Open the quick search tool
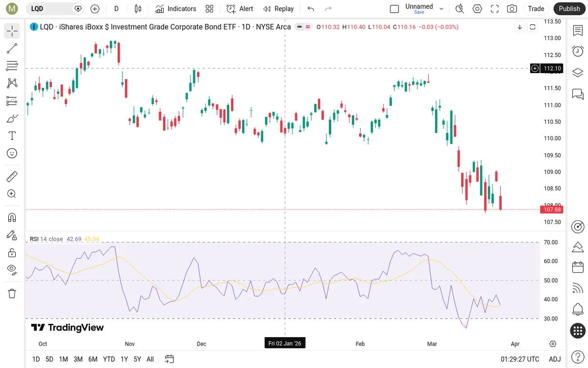Screen dimensions: 588x368 pos(460,9)
